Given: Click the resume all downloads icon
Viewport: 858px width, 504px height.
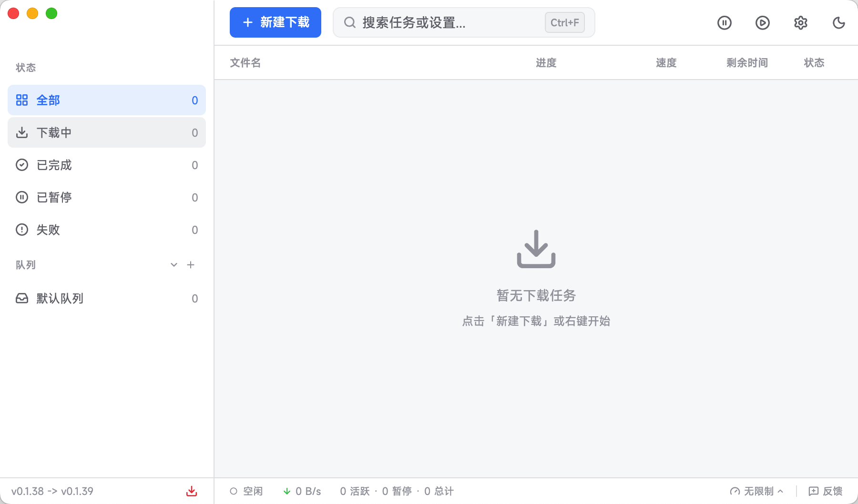Looking at the screenshot, I should (762, 23).
